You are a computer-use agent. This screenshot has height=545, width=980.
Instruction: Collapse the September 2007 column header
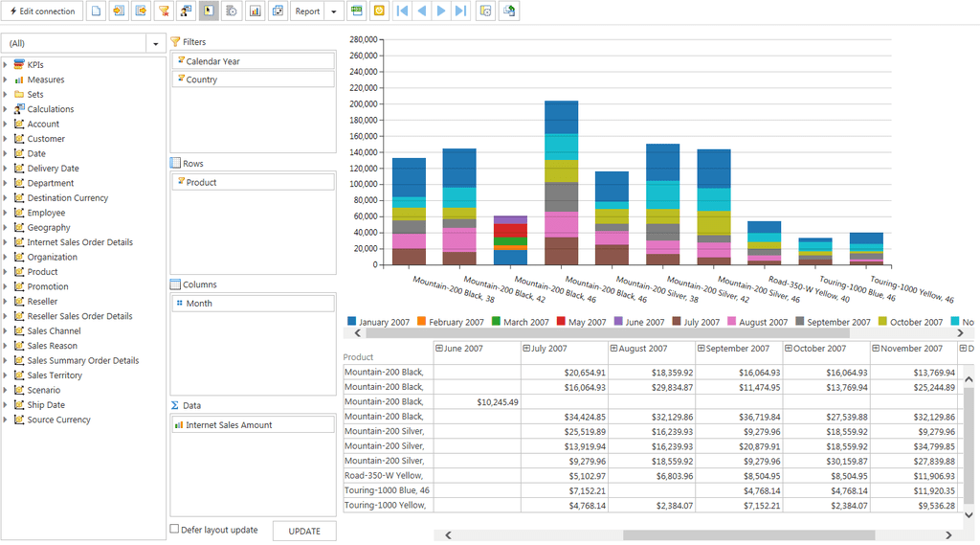pyautogui.click(x=702, y=348)
